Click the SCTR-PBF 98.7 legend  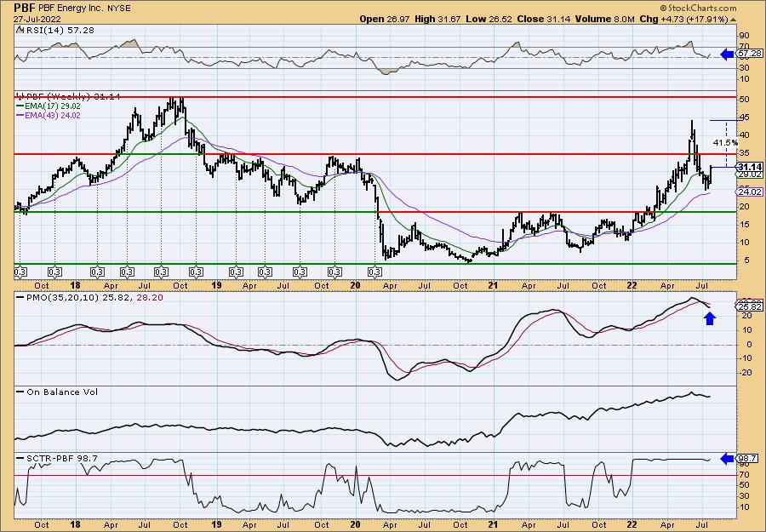[x=57, y=458]
